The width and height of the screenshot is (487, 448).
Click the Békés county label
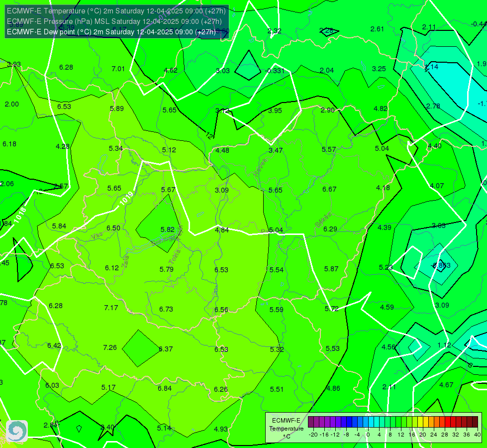point(323,220)
